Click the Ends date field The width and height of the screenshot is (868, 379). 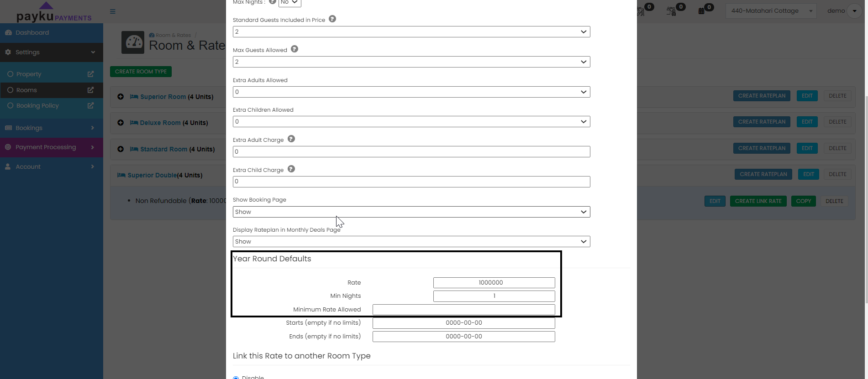point(464,337)
